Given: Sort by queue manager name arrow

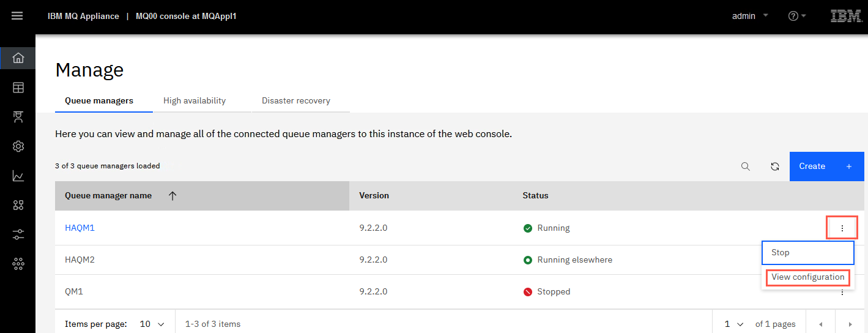Looking at the screenshot, I should [172, 196].
